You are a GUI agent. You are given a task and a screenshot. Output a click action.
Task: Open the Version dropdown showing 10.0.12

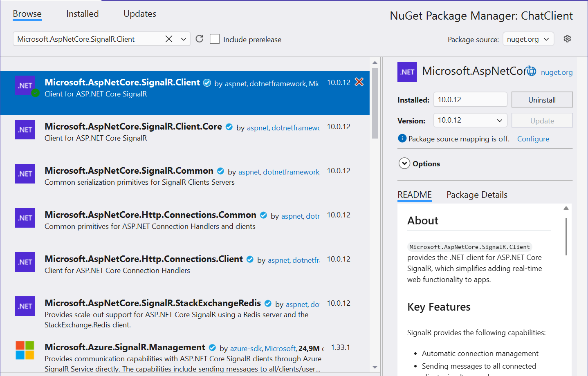click(470, 120)
